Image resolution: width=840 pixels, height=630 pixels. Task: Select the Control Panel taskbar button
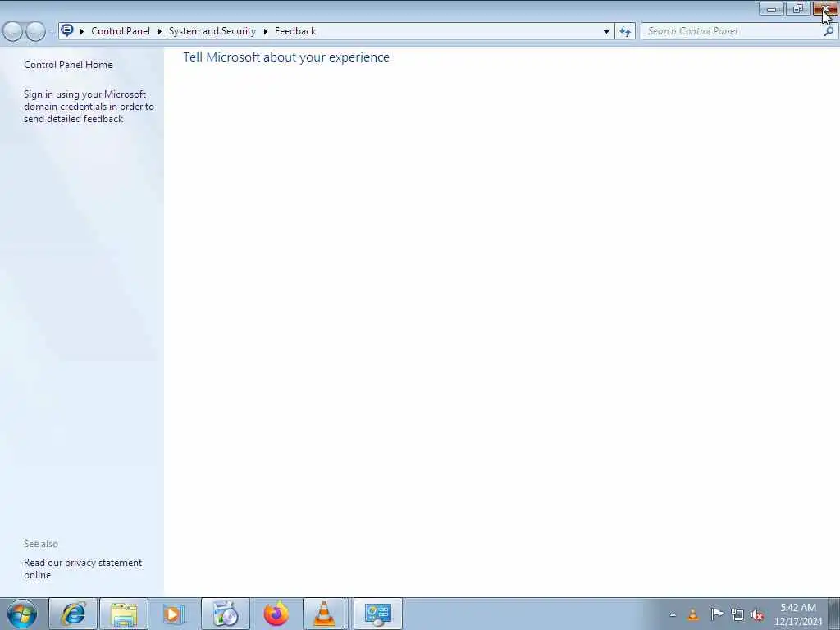[x=377, y=614]
